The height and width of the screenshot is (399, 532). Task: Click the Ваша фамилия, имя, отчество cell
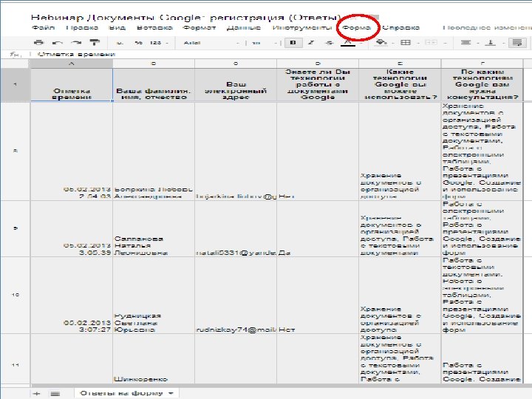154,85
